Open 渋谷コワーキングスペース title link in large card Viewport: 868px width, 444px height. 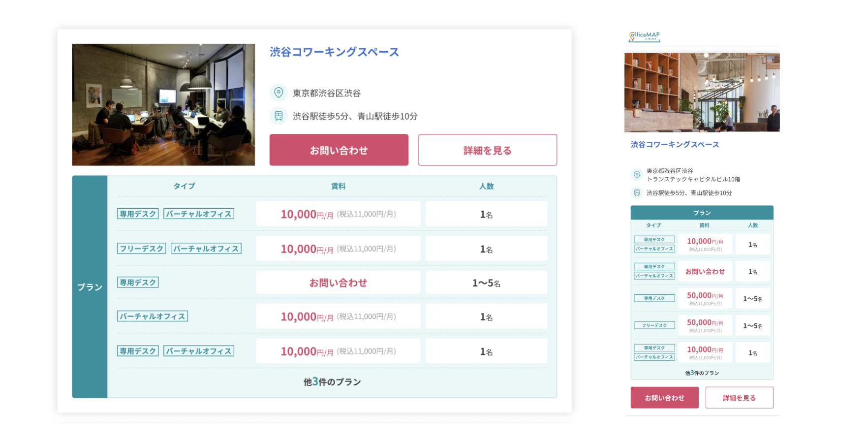tap(334, 52)
